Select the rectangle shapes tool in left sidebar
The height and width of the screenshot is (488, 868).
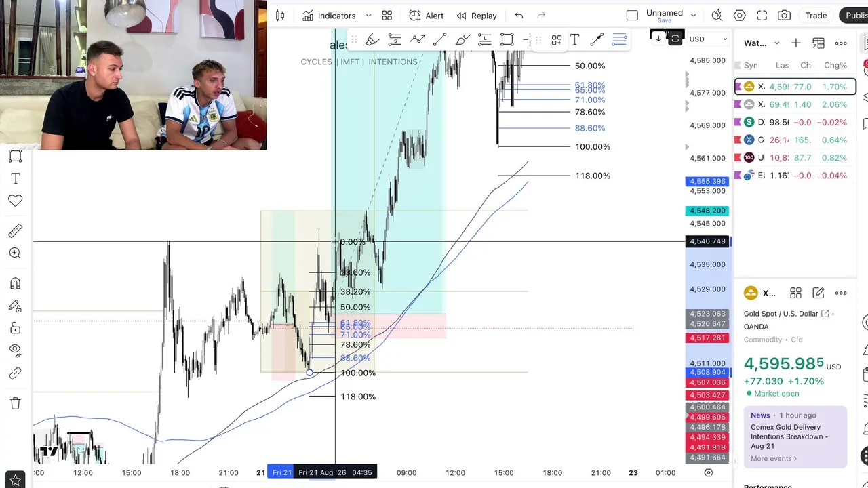click(x=15, y=157)
